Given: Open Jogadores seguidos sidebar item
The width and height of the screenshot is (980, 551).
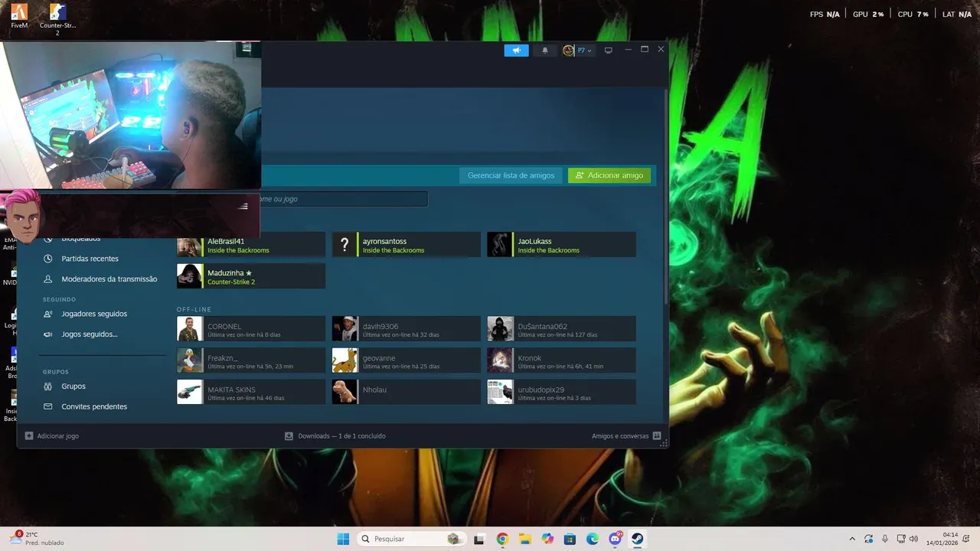Looking at the screenshot, I should click(94, 314).
